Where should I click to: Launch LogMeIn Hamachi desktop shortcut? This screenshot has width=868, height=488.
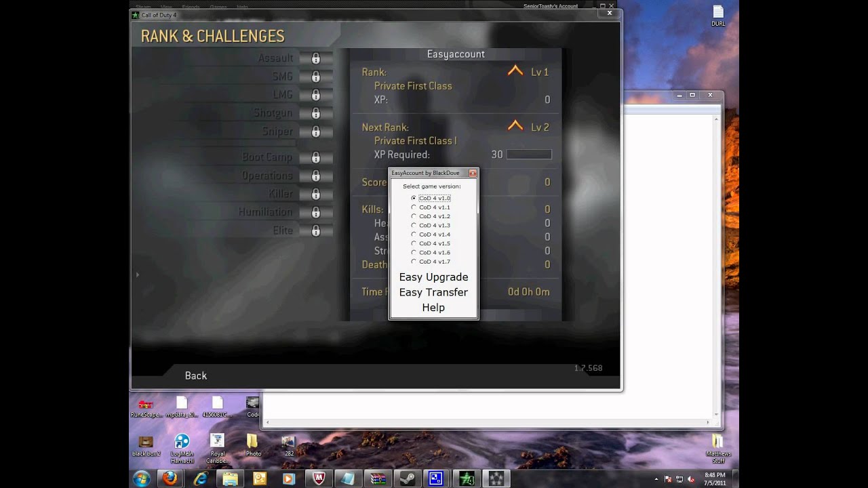pyautogui.click(x=182, y=449)
